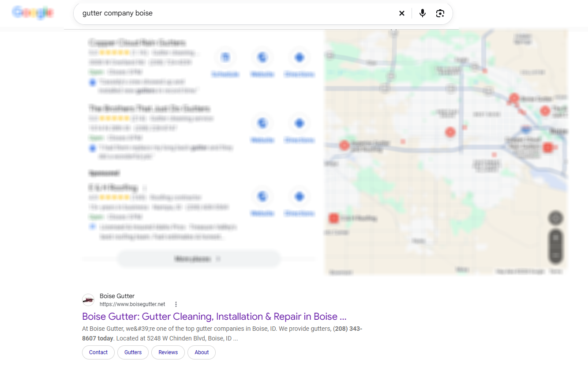Open the Contact sitelink chip
Image resolution: width=588 pixels, height=367 pixels.
(x=98, y=352)
